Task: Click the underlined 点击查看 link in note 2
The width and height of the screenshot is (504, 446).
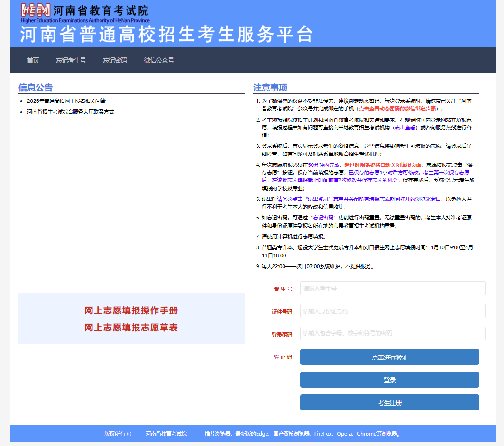Action: pos(405,127)
